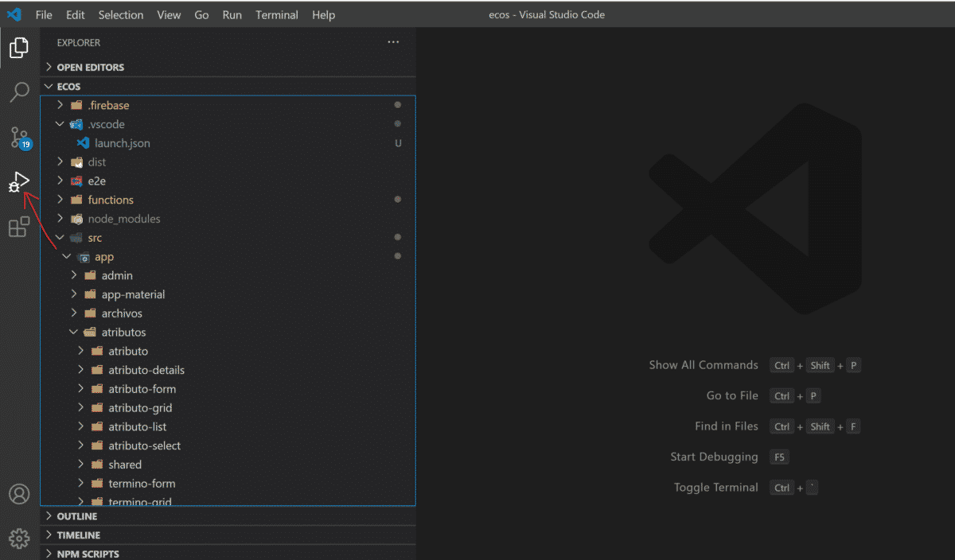Expand the Timeline section
The width and height of the screenshot is (955, 560).
coord(49,535)
